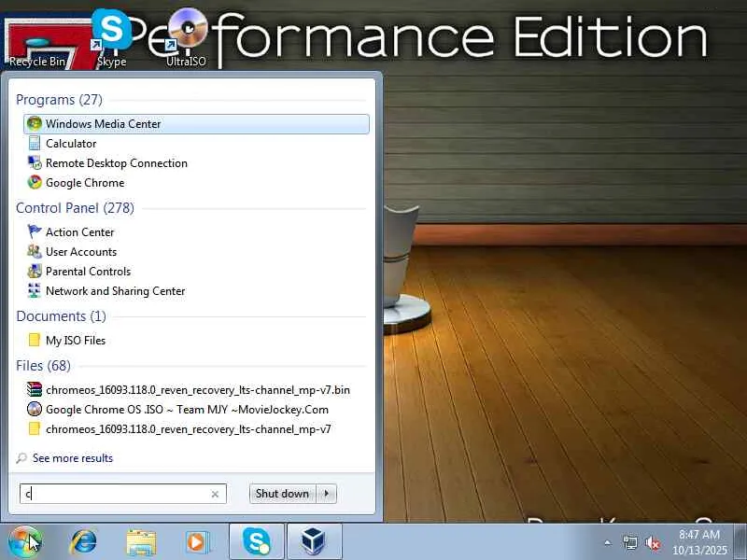Open chromeos_16093 recovery folder icon
The width and height of the screenshot is (747, 560).
[35, 428]
